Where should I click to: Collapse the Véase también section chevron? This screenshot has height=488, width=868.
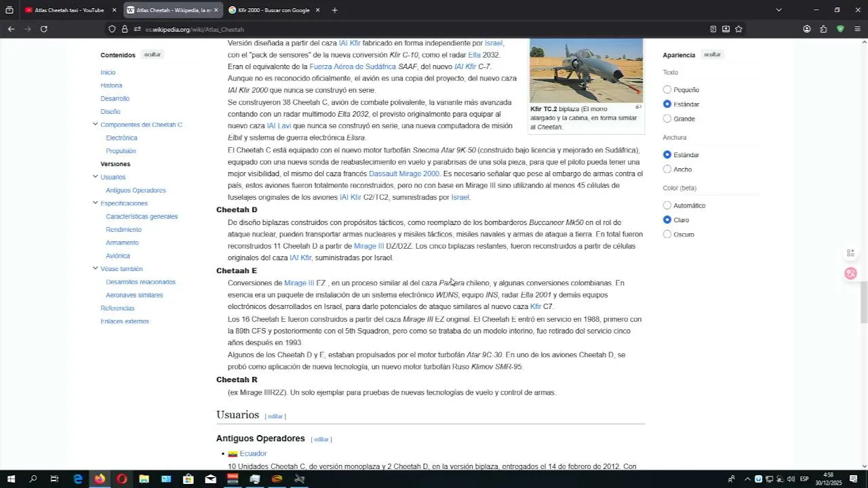pyautogui.click(x=95, y=268)
